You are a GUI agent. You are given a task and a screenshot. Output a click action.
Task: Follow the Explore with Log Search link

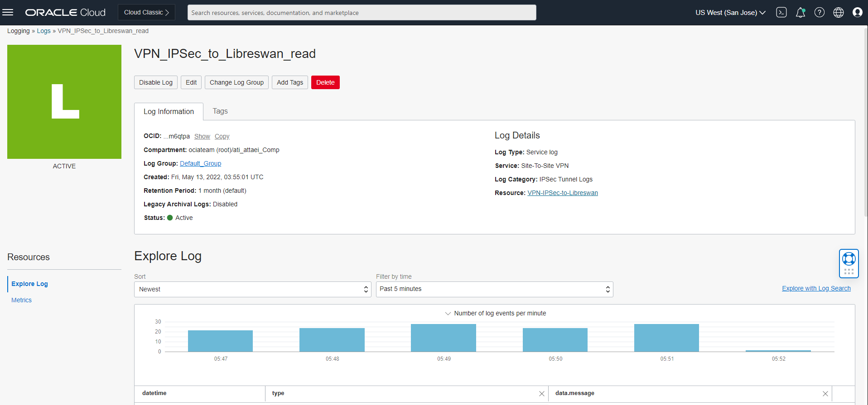[x=816, y=288]
